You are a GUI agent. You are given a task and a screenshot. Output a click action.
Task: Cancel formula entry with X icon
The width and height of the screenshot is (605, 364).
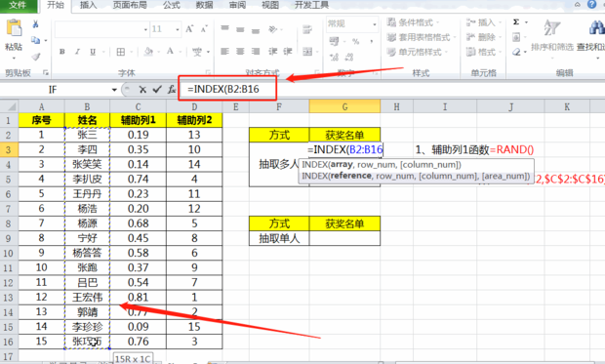point(142,90)
